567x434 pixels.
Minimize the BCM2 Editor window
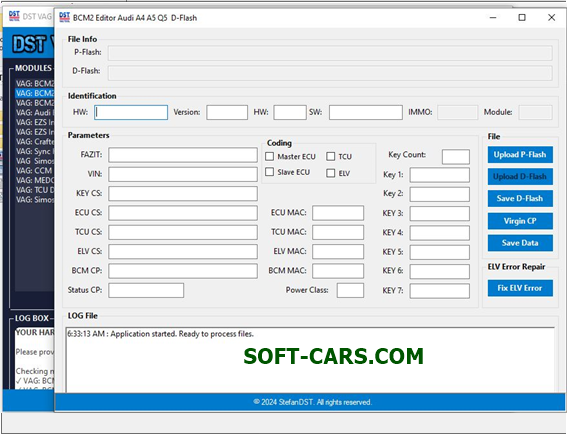493,17
